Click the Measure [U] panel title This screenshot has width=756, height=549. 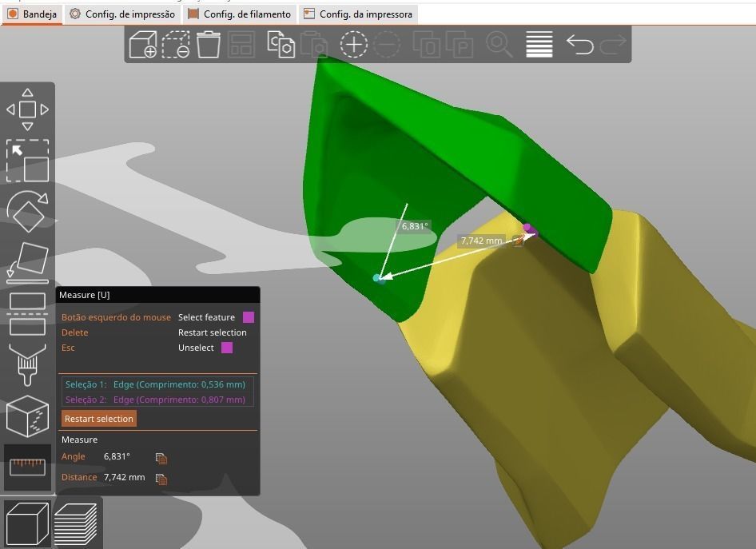click(85, 295)
